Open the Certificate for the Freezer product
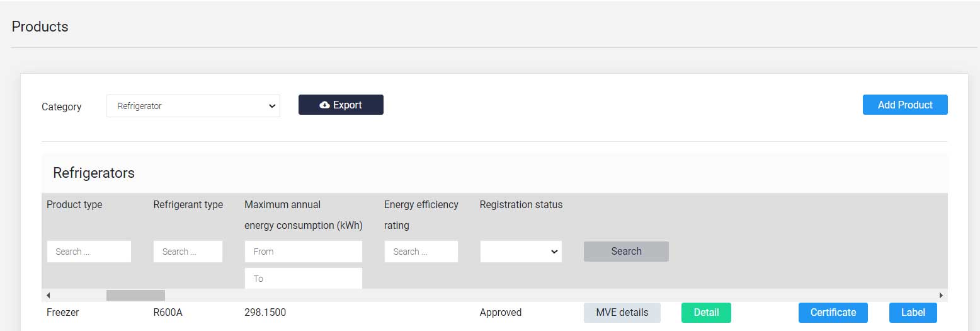The image size is (980, 331). [833, 313]
